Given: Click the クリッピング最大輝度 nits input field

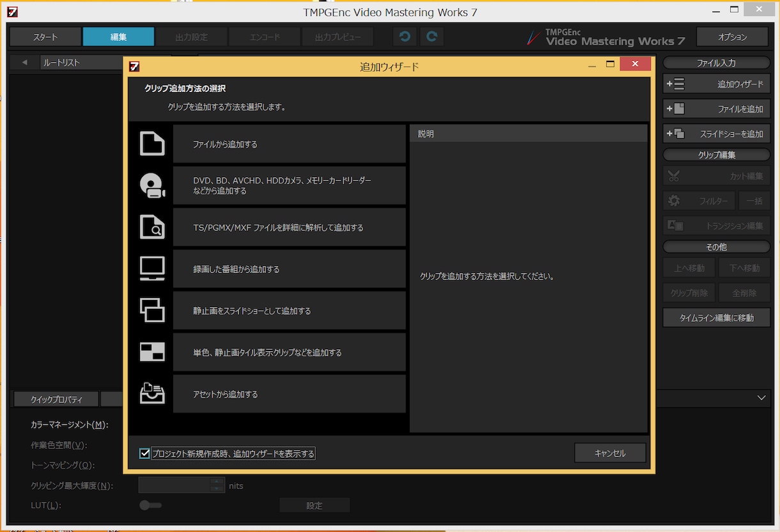Looking at the screenshot, I should pyautogui.click(x=175, y=485).
